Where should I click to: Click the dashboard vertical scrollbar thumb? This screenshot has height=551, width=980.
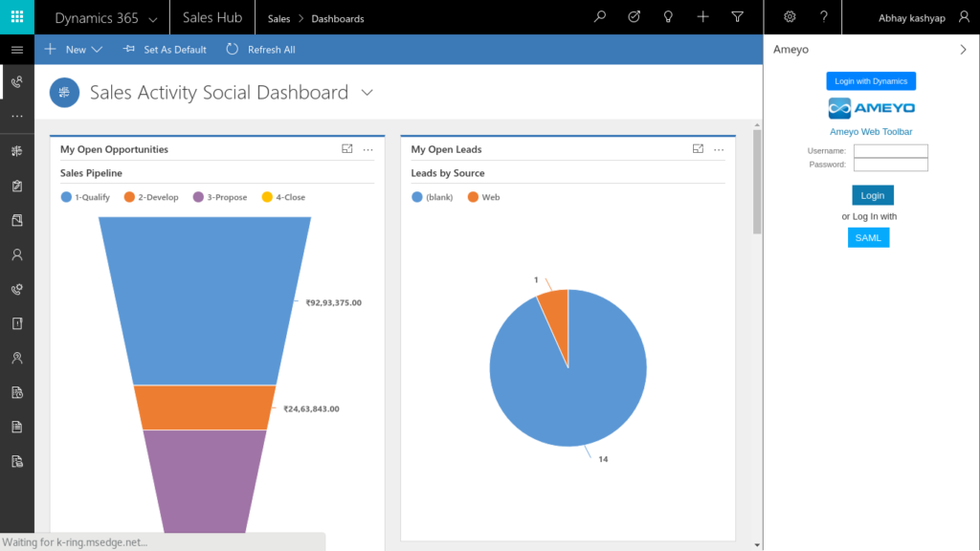pyautogui.click(x=757, y=182)
